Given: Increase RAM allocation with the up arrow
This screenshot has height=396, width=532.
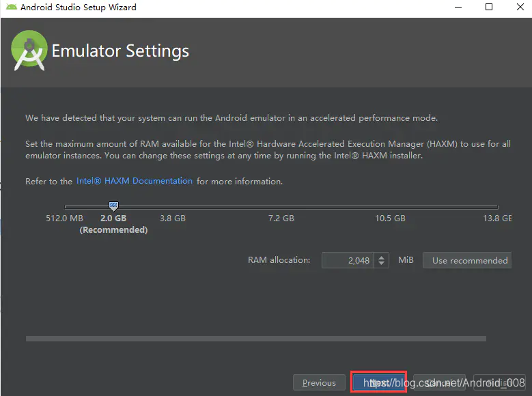Looking at the screenshot, I should click(381, 257).
